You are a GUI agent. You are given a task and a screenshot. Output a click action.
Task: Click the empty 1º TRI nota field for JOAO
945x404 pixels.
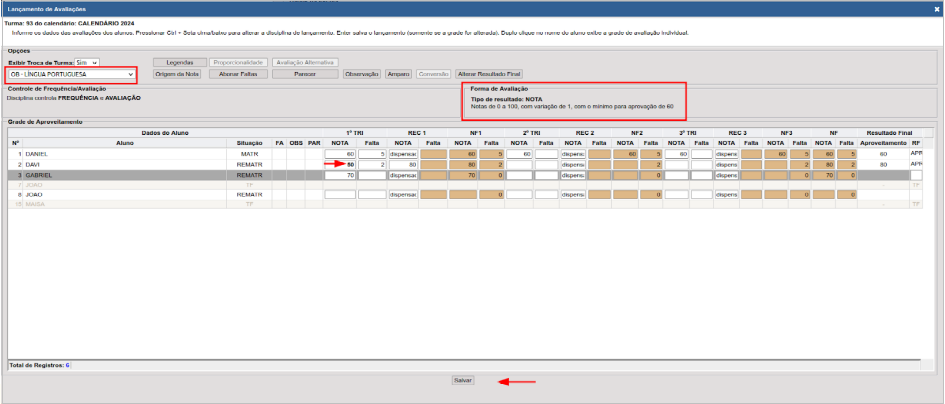point(340,195)
